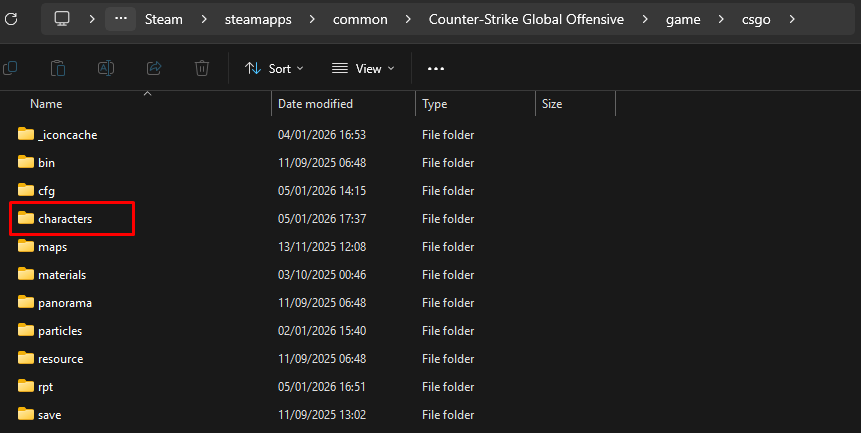Click the Rename icon in toolbar

tap(106, 68)
